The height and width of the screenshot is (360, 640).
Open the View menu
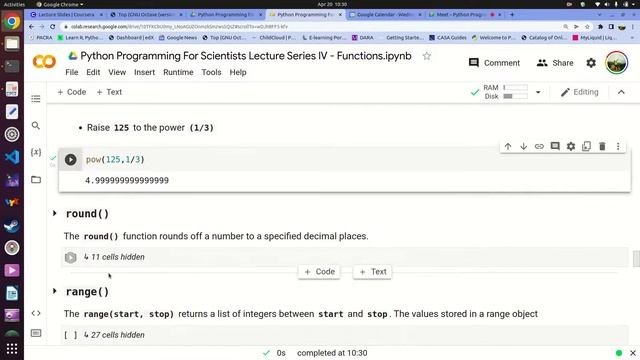(x=117, y=72)
